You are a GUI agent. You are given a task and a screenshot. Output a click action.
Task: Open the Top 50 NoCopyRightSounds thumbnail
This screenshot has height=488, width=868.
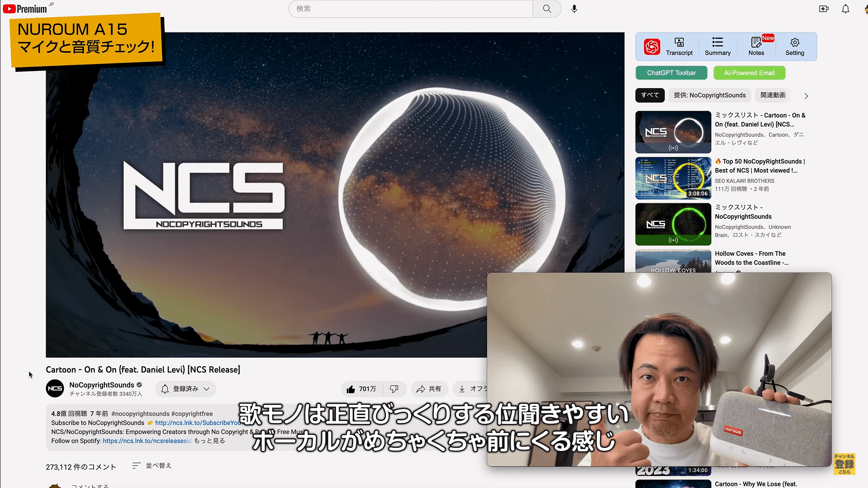673,178
